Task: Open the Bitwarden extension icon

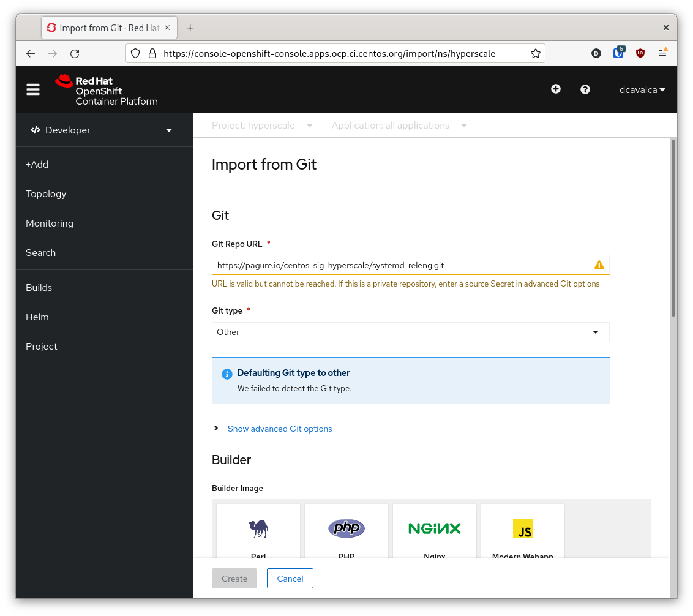Action: point(618,53)
